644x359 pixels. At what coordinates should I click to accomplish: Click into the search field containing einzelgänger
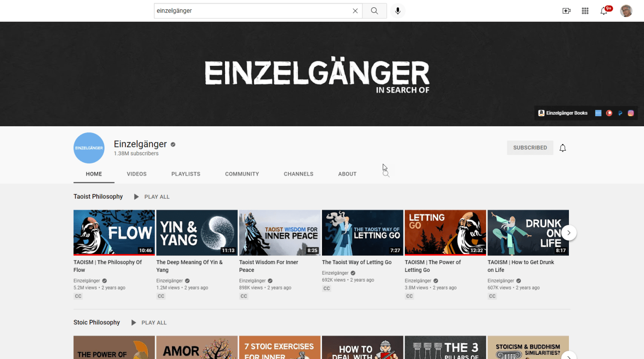[x=251, y=11]
